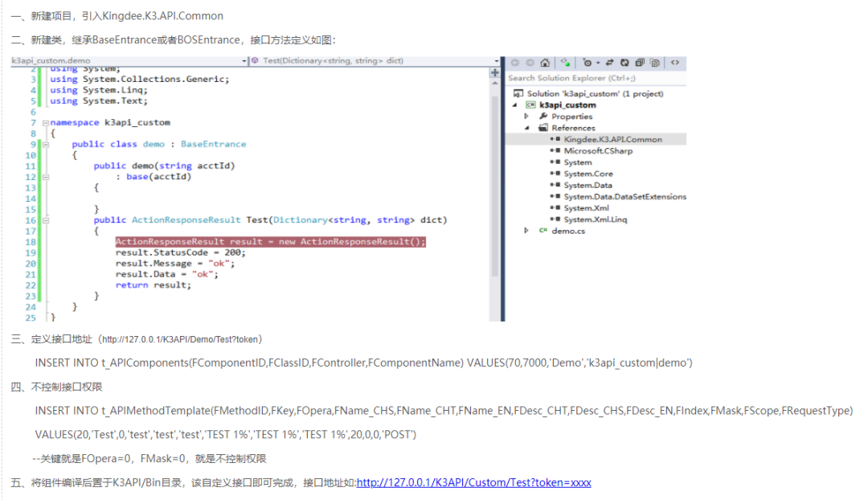Click 'BaseEntrance' in the class declaration
The width and height of the screenshot is (868, 500).
[x=213, y=144]
